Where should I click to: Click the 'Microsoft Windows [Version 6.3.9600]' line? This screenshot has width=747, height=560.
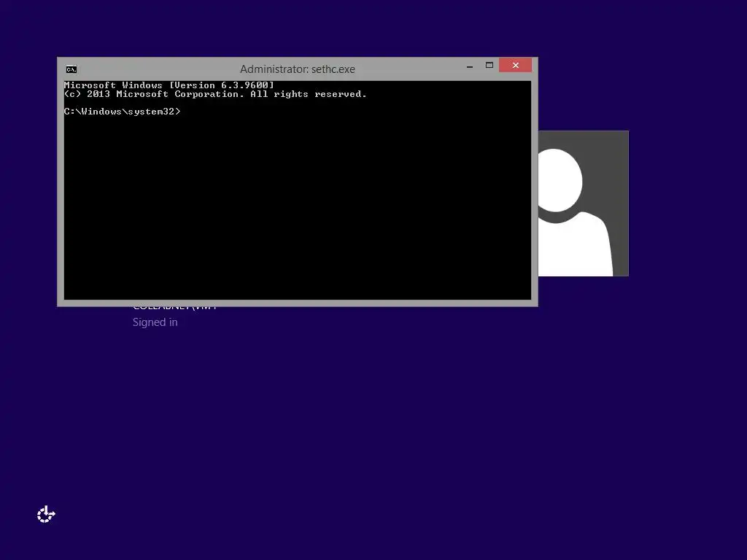click(169, 85)
